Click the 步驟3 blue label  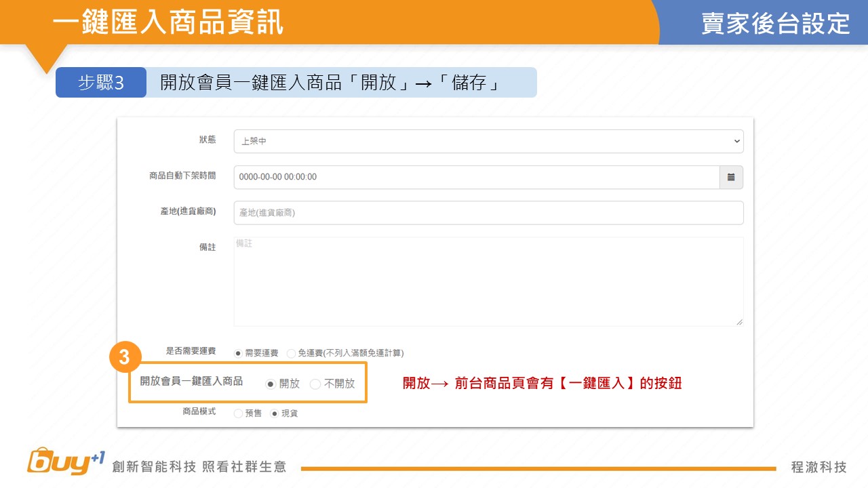(101, 83)
